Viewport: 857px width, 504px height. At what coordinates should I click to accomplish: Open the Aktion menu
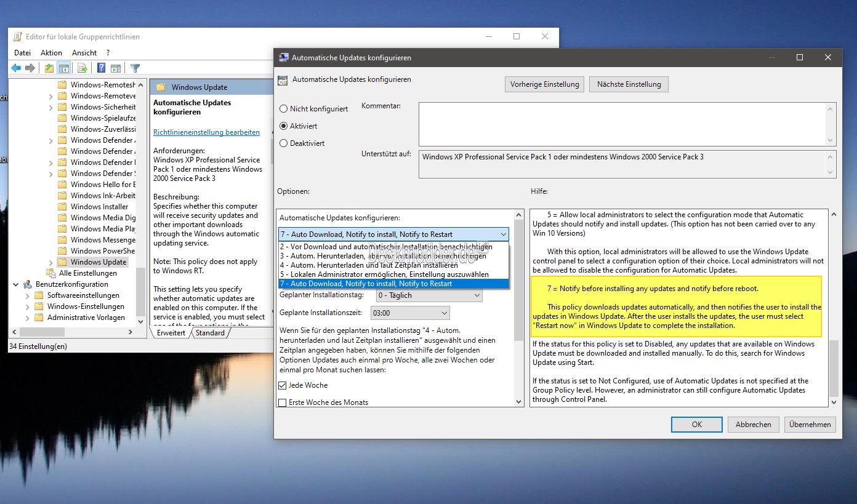51,53
